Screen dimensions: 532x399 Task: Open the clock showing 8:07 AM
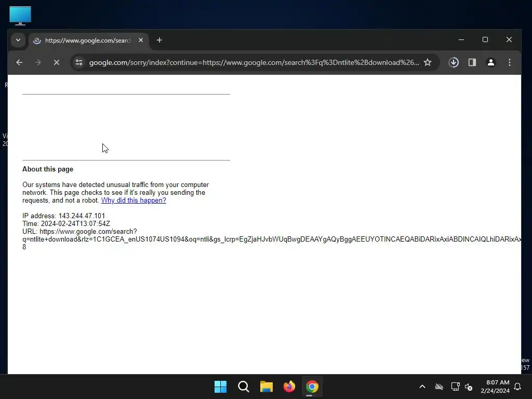point(495,387)
